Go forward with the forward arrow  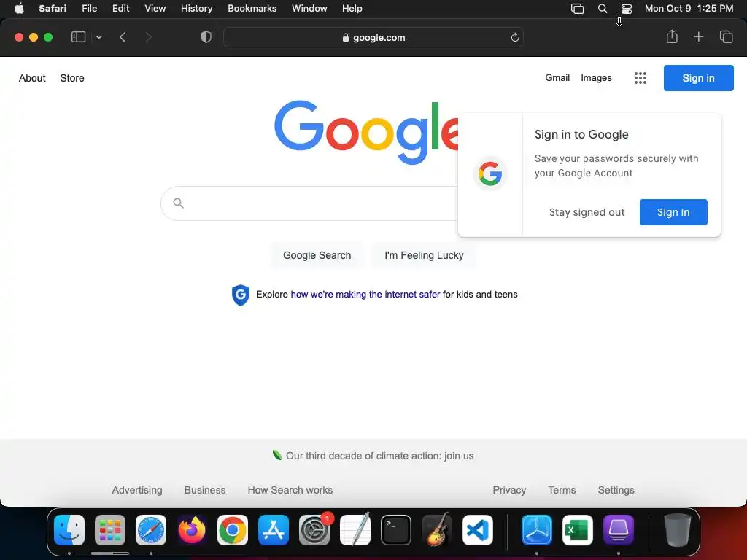pos(148,37)
